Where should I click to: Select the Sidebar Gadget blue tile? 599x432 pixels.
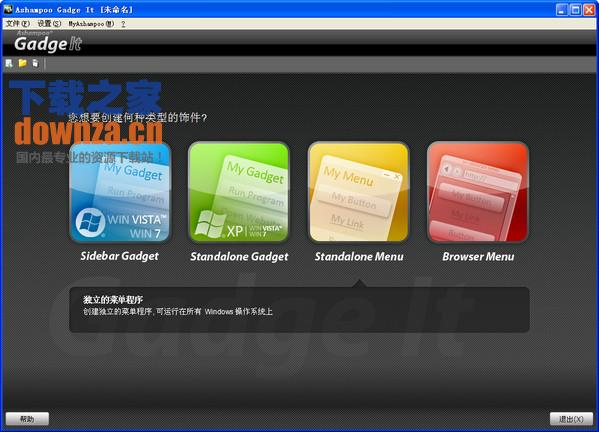coord(120,193)
